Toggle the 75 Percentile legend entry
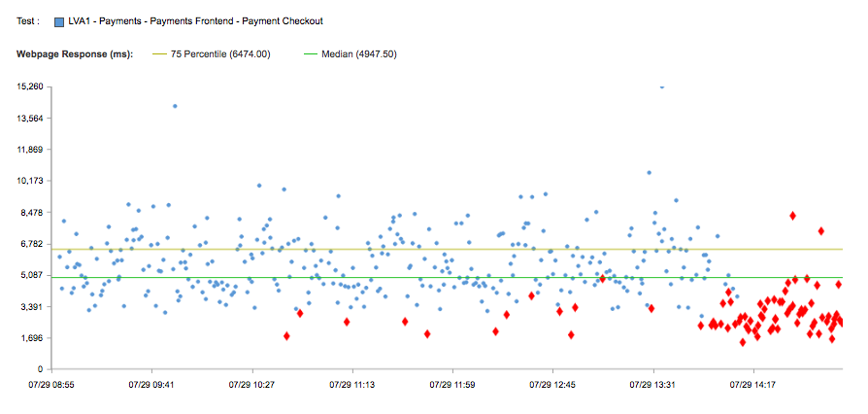 [219, 54]
